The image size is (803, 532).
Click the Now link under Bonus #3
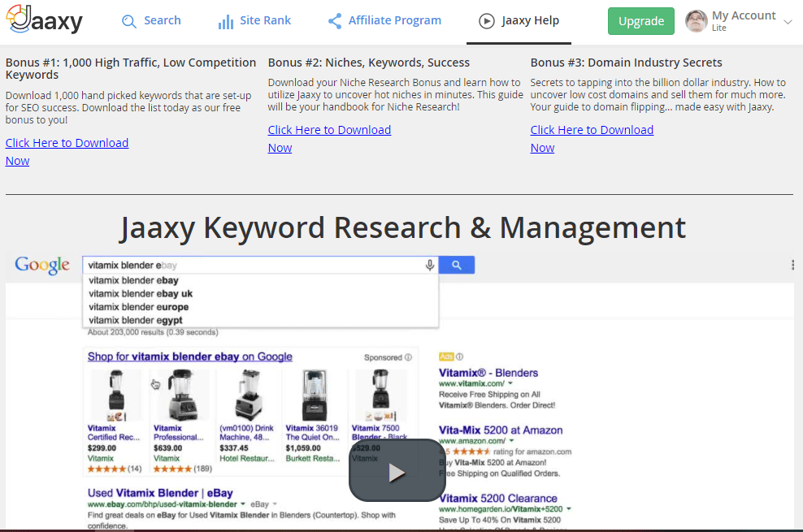click(542, 148)
